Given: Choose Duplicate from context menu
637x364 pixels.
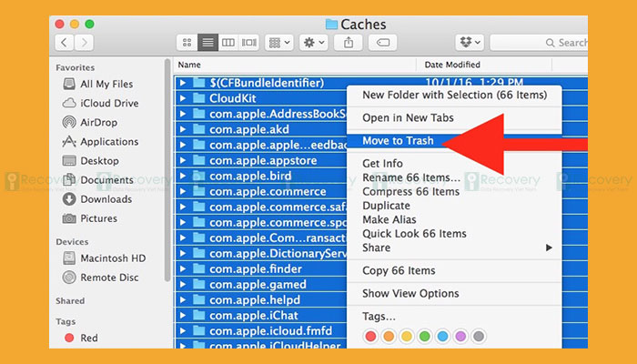Looking at the screenshot, I should [x=454, y=206].
